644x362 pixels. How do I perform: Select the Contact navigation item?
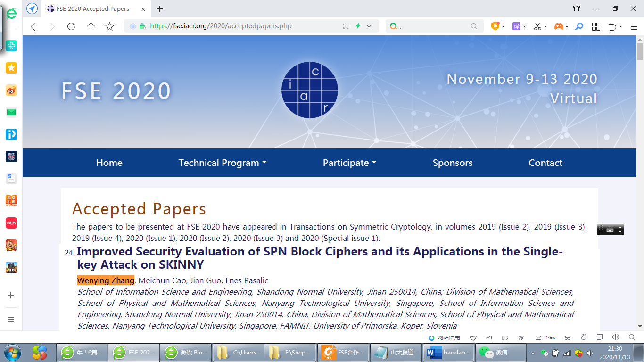tap(545, 163)
